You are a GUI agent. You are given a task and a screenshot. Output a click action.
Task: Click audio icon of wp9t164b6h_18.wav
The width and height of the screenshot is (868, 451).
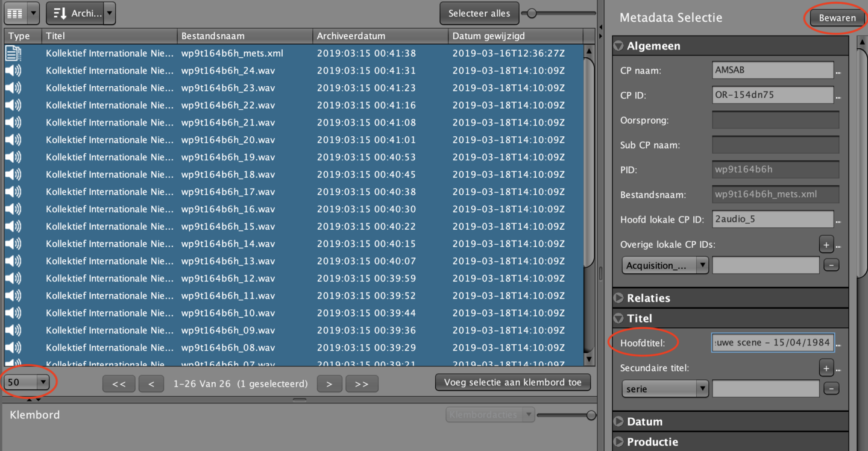click(13, 174)
